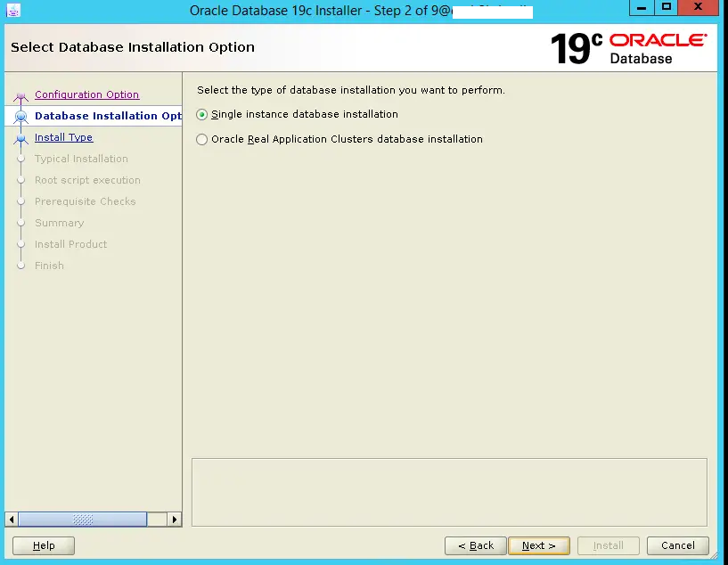Click the 'Prerequisite Checks' step text
This screenshot has height=565, width=728.
pos(85,201)
